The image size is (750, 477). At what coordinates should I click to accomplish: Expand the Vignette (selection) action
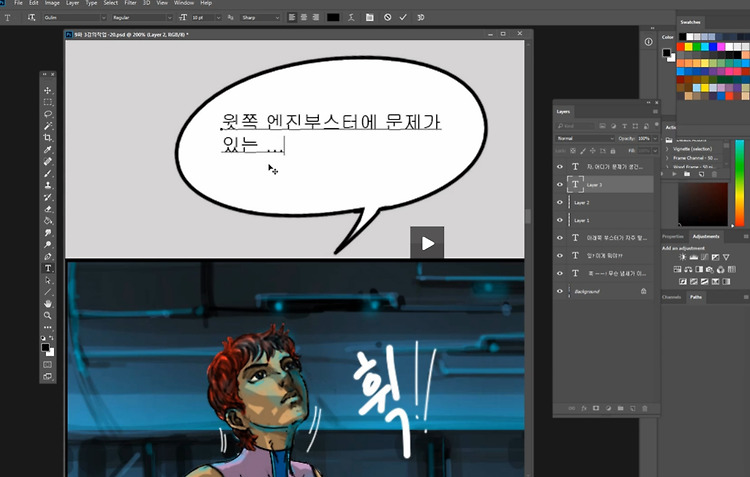coord(667,149)
